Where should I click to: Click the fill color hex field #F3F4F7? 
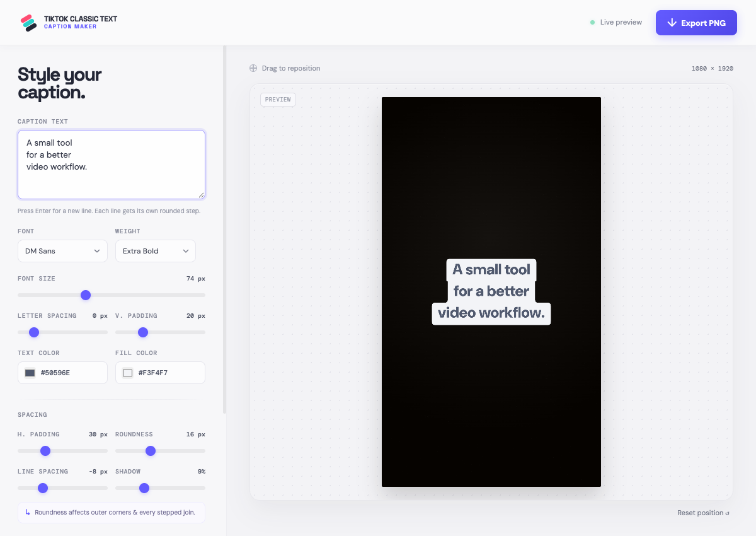tap(160, 373)
